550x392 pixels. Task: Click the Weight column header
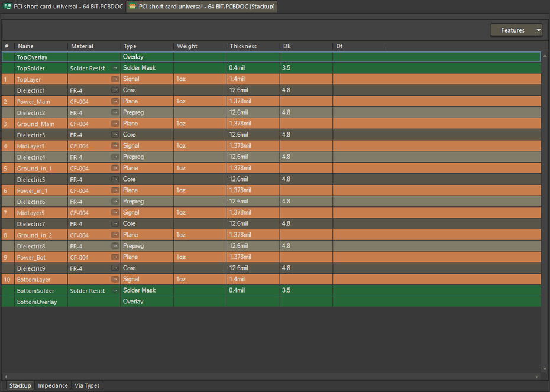[x=200, y=46]
